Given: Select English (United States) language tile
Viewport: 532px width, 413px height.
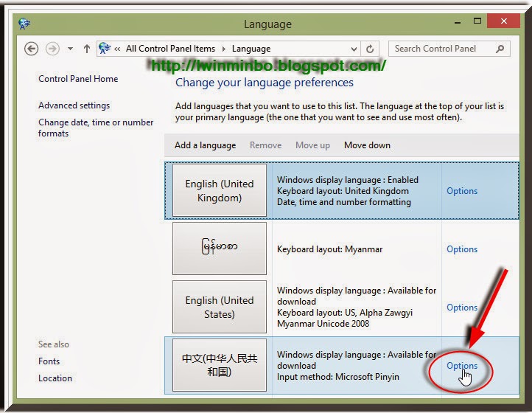Looking at the screenshot, I should point(220,307).
